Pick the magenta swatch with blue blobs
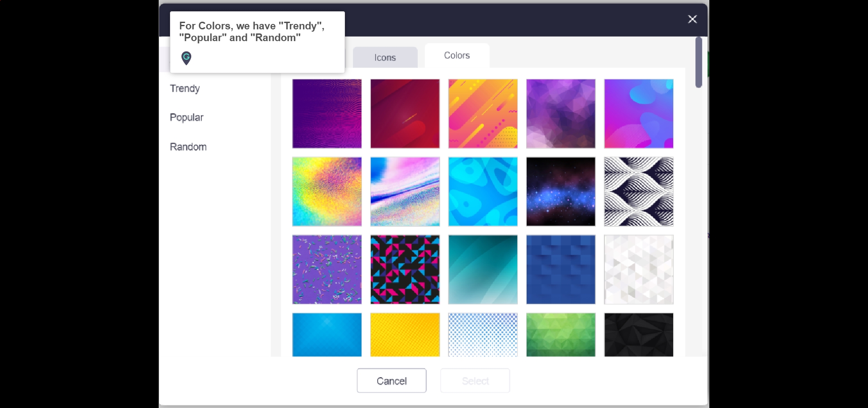 click(639, 114)
